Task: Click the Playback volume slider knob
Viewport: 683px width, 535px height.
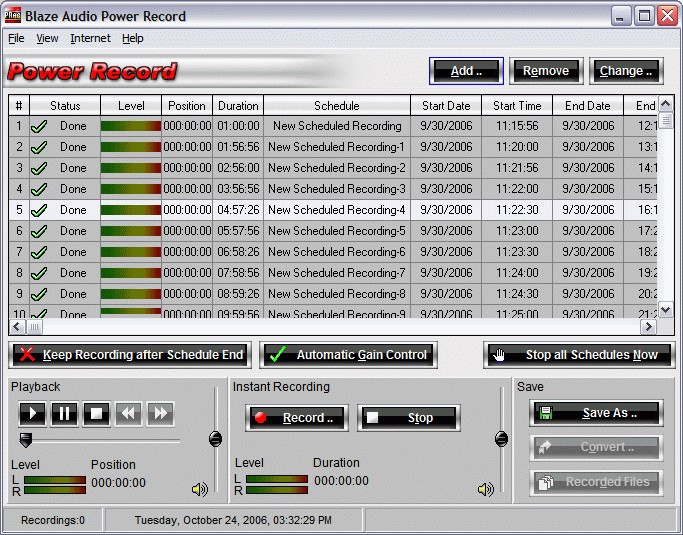Action: (215, 439)
